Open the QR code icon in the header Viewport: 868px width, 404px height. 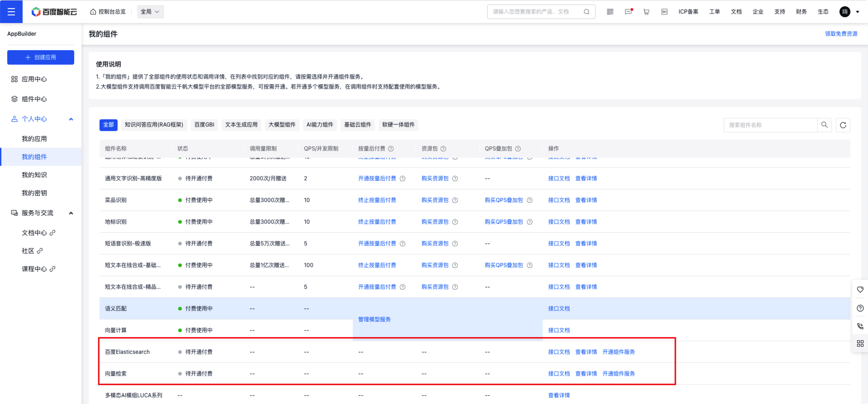(x=610, y=12)
